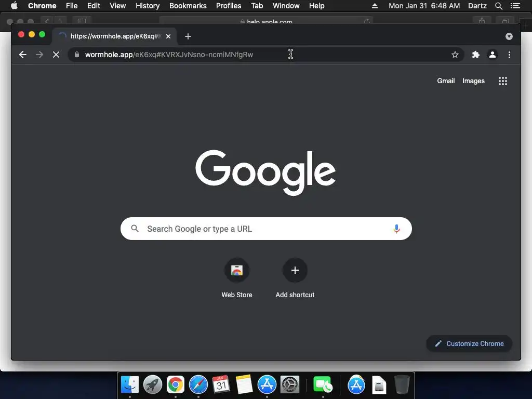The height and width of the screenshot is (399, 532).
Task: Click the Google logo
Action: (265, 172)
